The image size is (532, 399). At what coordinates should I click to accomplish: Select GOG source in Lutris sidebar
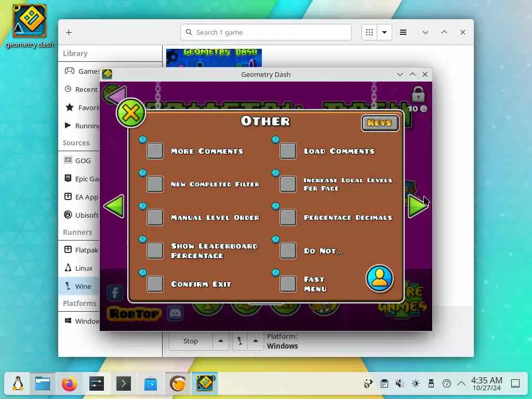[x=79, y=161]
